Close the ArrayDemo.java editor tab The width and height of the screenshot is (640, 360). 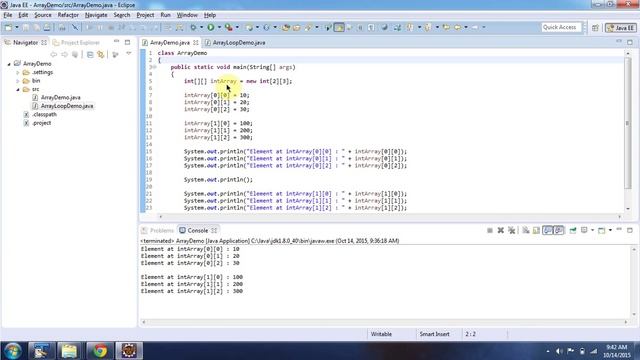tap(196, 42)
